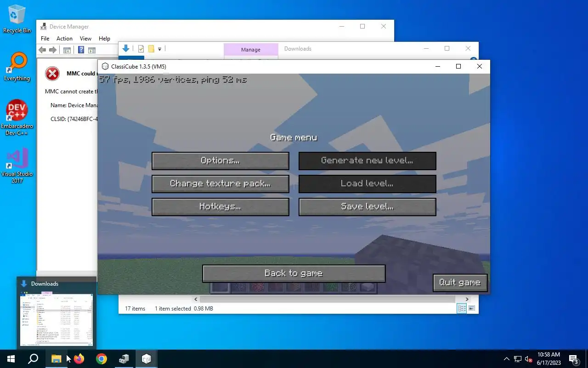This screenshot has height=368, width=588.
Task: Open Action menu in Device Manager
Action: click(64, 39)
